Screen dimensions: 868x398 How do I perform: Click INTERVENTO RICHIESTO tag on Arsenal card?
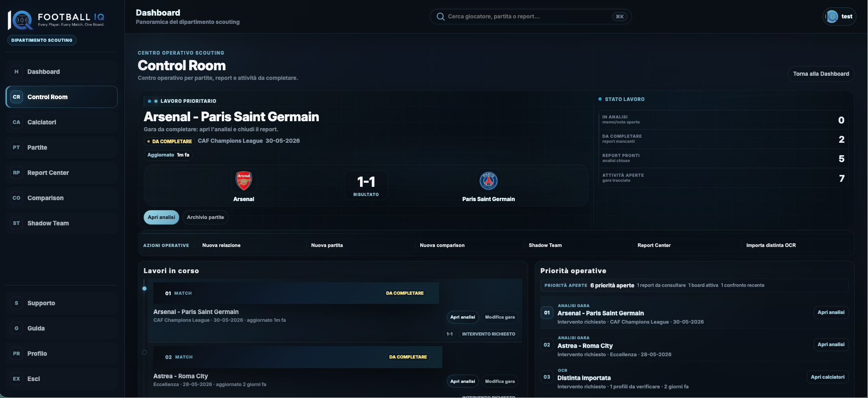[x=489, y=334]
